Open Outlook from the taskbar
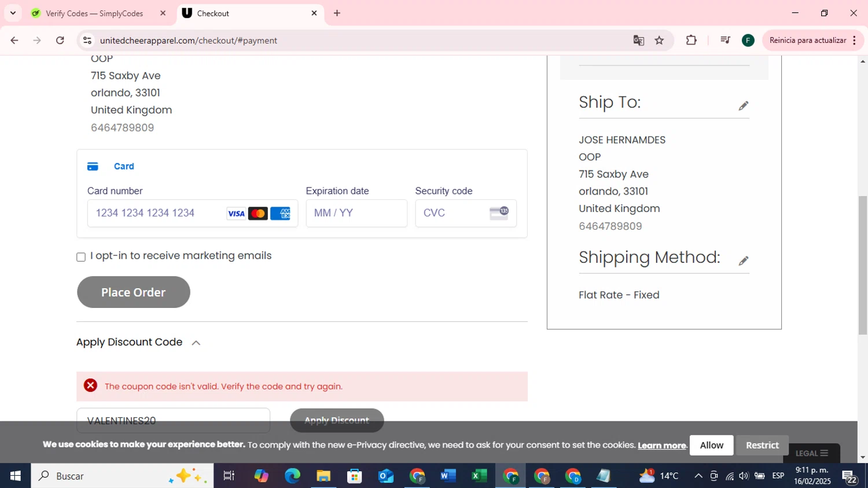868x488 pixels. [x=386, y=476]
